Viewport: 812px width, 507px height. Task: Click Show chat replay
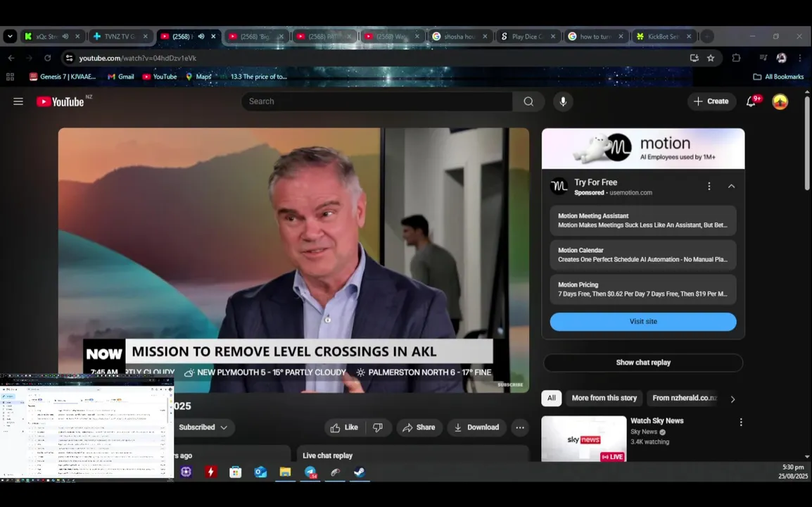642,363
